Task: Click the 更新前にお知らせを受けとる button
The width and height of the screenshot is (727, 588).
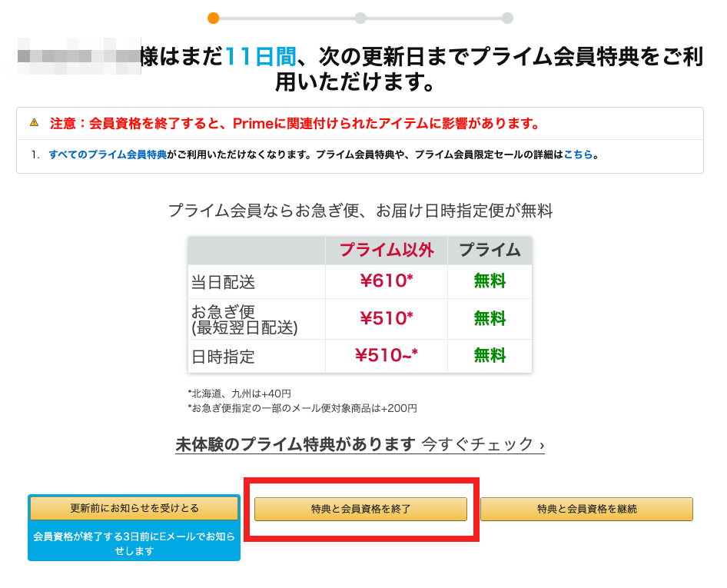Action: (x=134, y=508)
